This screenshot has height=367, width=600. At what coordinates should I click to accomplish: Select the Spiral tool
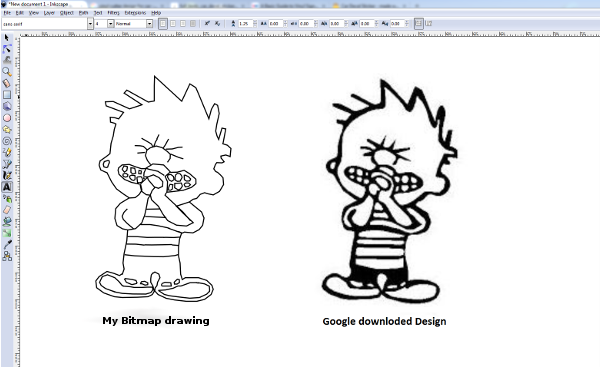(x=7, y=141)
